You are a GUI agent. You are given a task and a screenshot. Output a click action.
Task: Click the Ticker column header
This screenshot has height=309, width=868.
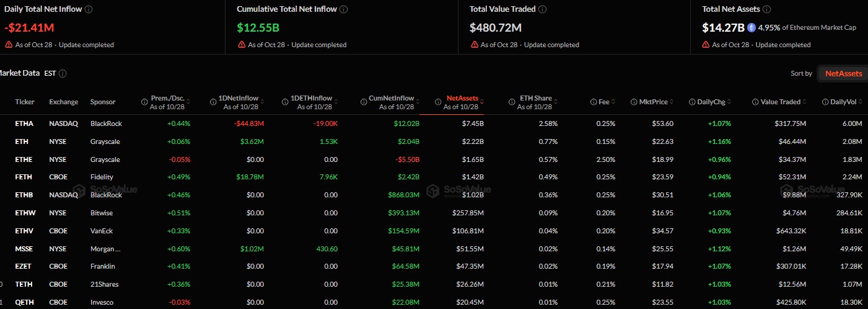coord(25,102)
